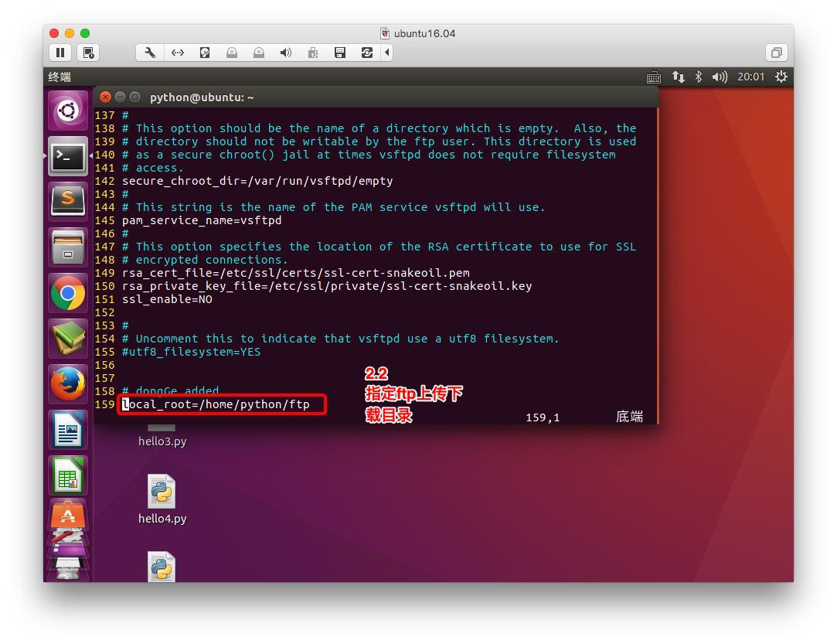Screen dimensions: 837x644
Task: Open VM settings wrench icon
Action: [x=151, y=53]
